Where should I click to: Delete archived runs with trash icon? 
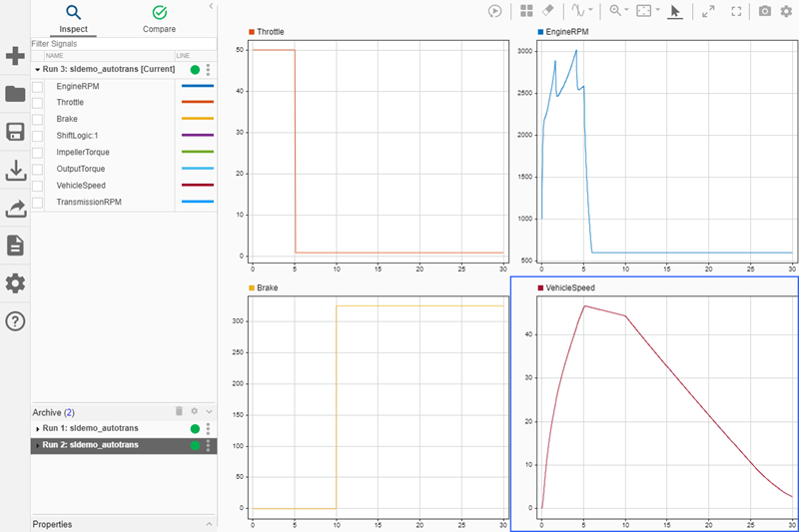[x=179, y=411]
